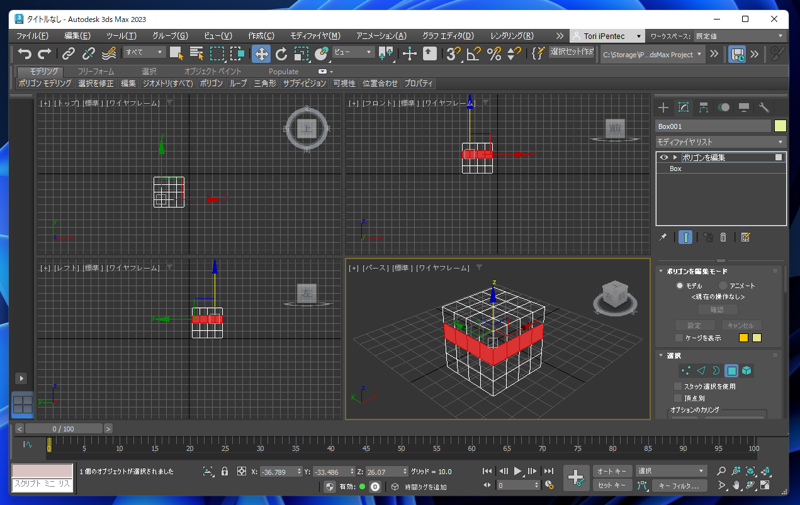Open the Display command panel tab
Viewport: 800px width, 505px height.
click(744, 107)
